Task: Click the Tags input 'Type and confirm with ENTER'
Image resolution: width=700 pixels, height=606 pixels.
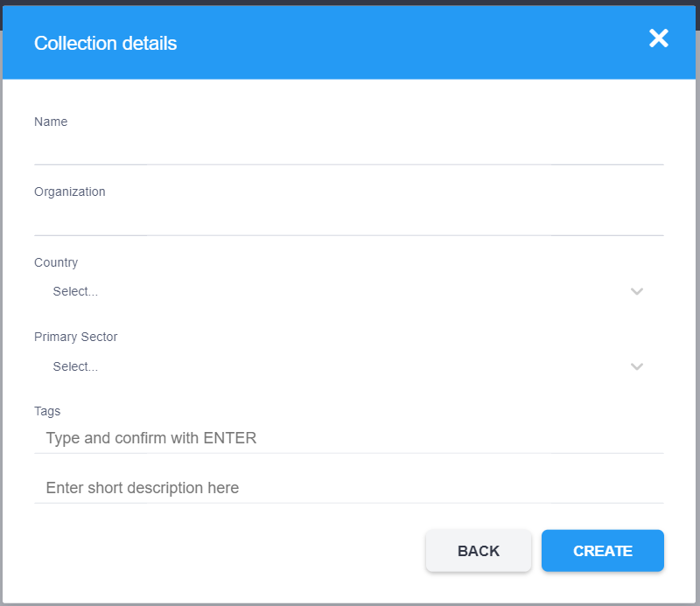Action: pyautogui.click(x=348, y=438)
